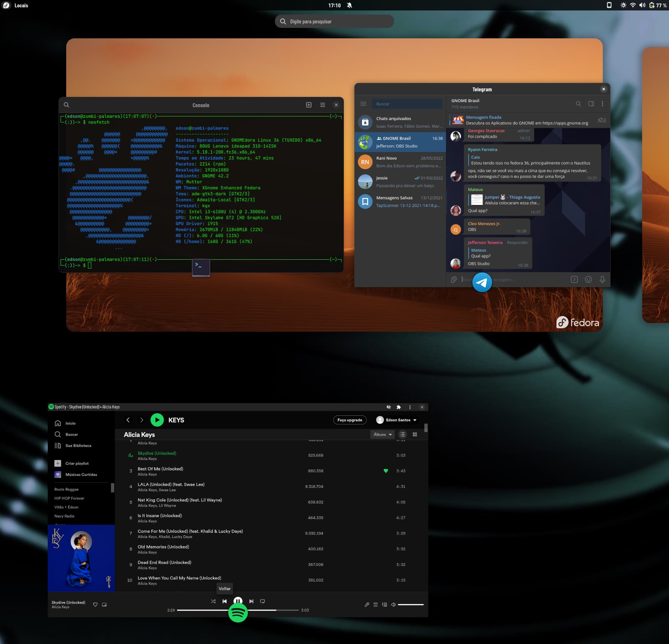Screen dimensions: 669x644
Task: Focus the GNOME search box Digite para pesquisar
Action: pos(334,21)
